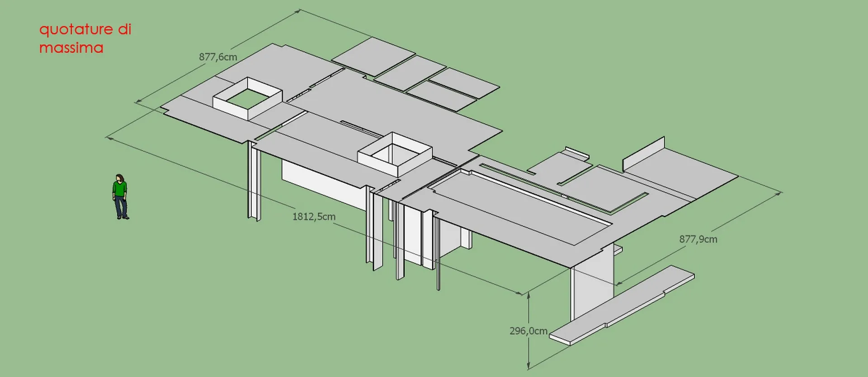Select the 1812,5cm dimension label

pyautogui.click(x=314, y=217)
